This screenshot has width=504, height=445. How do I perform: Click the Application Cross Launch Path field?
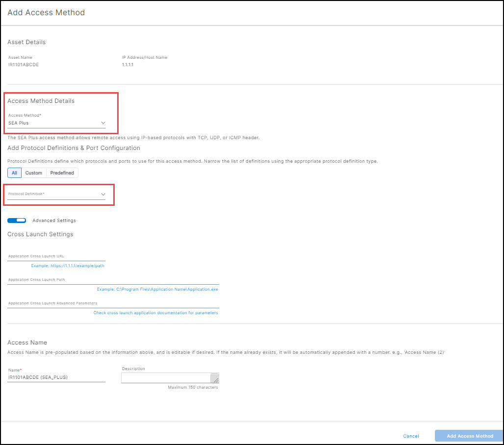click(x=113, y=280)
